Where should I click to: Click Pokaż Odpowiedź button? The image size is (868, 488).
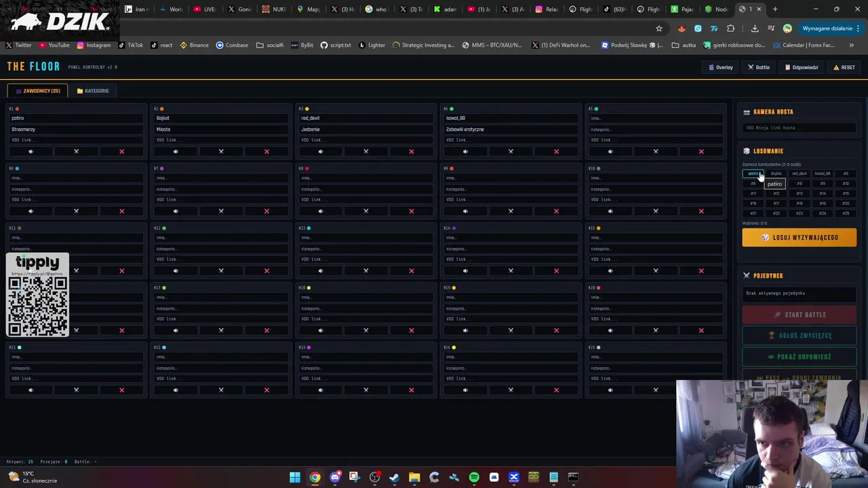(800, 357)
